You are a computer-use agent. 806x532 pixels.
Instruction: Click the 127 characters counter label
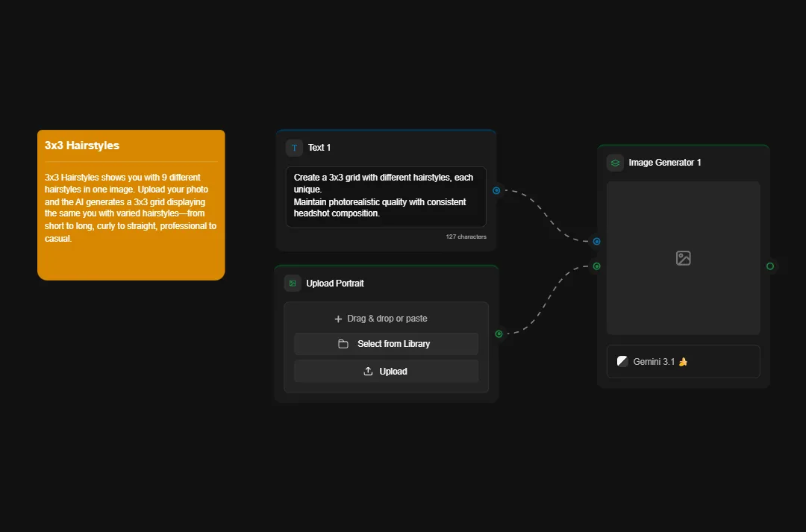[x=466, y=236]
